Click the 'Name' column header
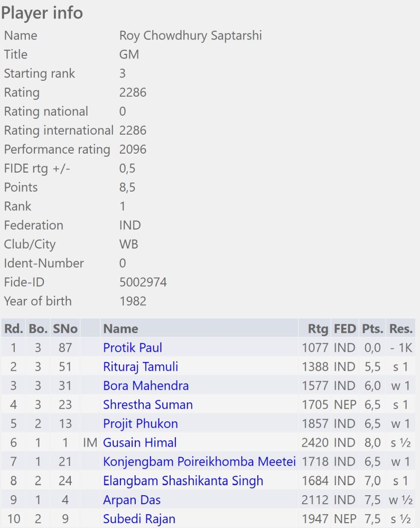The image size is (420, 528). tap(120, 328)
